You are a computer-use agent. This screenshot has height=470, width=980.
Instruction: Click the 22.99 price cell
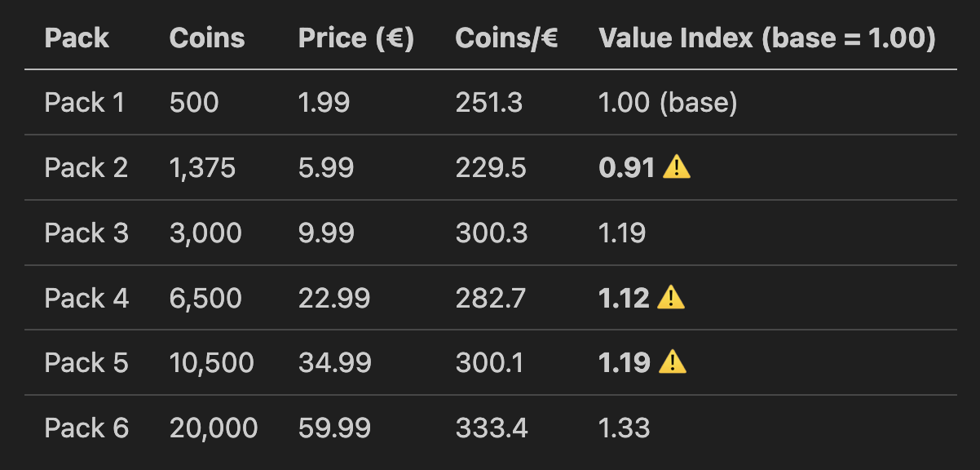click(x=334, y=298)
